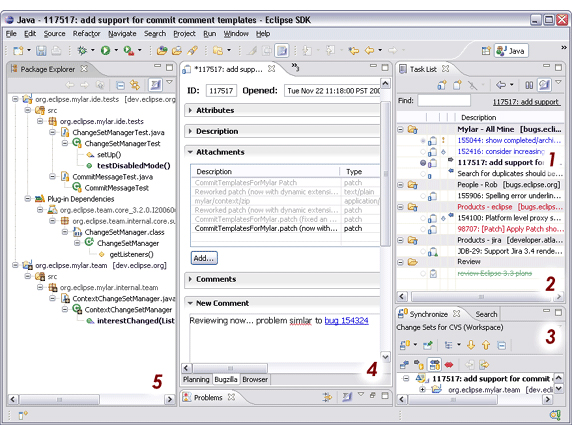572x425 pixels.
Task: Toggle the focus button in Task List toolbar
Action: (544, 85)
